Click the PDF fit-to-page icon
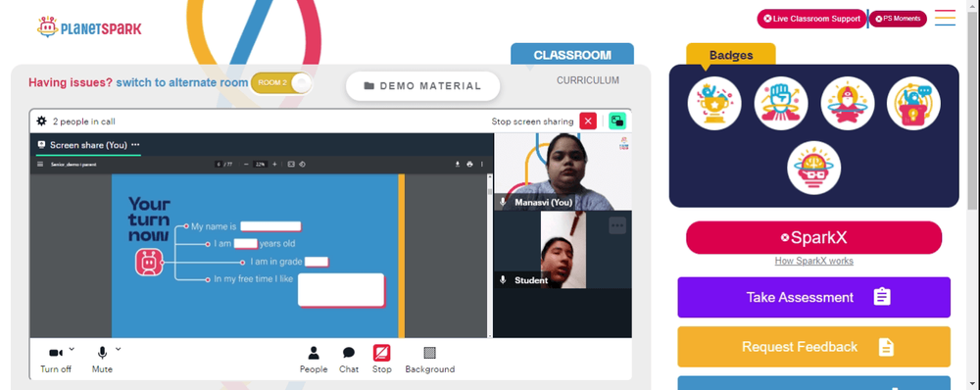The height and width of the screenshot is (390, 980). (291, 165)
